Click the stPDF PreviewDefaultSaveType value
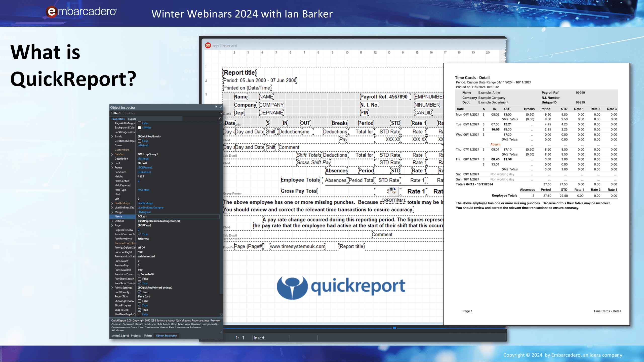 [x=141, y=248]
